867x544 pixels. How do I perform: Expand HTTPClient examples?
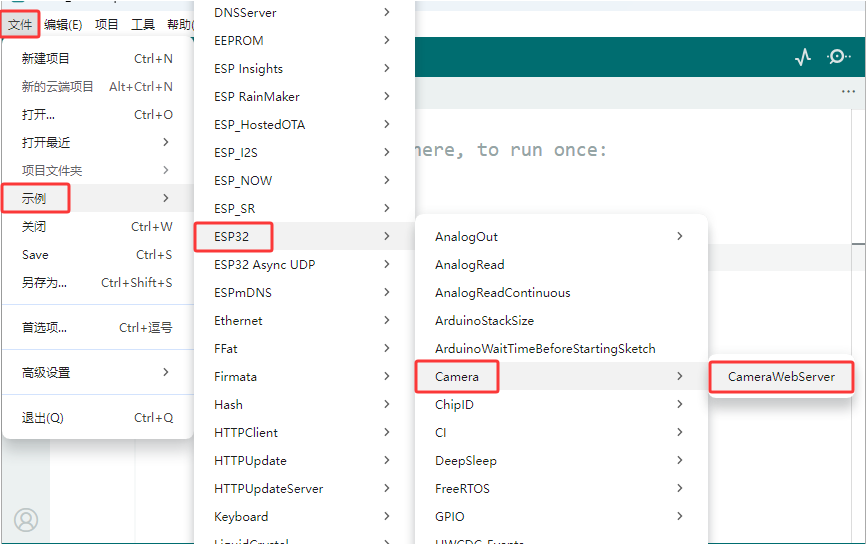click(304, 432)
